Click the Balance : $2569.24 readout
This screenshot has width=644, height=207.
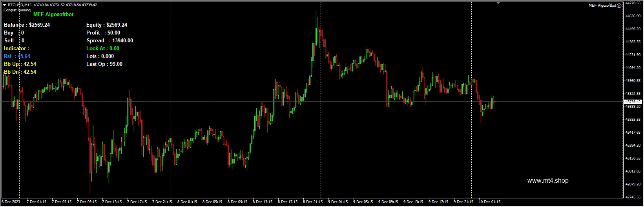click(x=27, y=25)
